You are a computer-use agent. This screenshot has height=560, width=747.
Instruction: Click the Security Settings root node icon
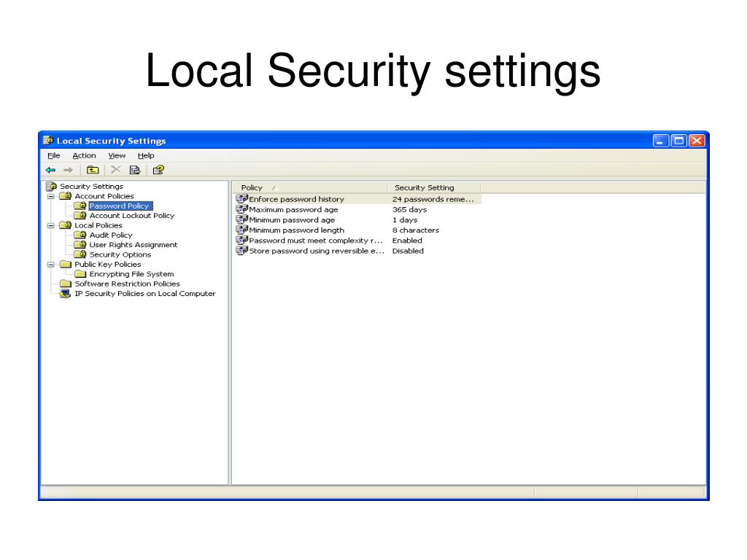coord(51,186)
